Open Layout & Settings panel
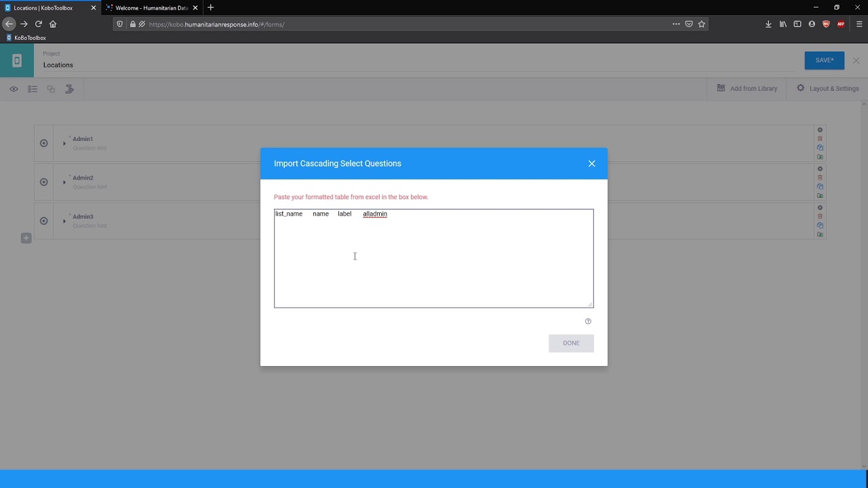 [x=827, y=89]
